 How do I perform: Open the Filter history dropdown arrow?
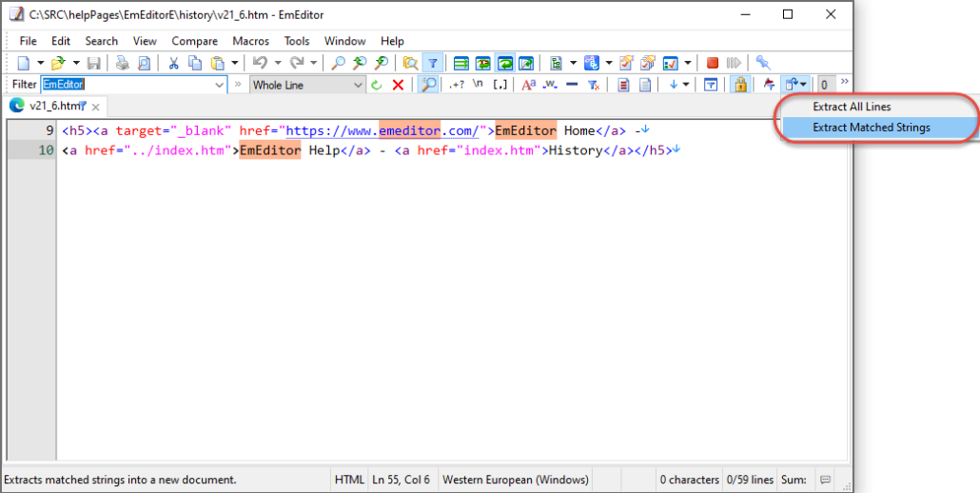point(220,85)
